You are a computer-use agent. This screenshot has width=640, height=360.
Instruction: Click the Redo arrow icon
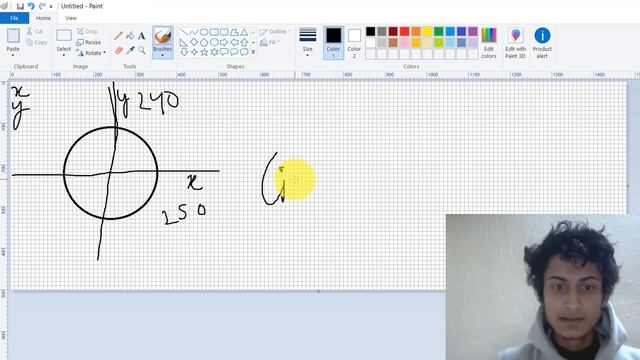42,6
